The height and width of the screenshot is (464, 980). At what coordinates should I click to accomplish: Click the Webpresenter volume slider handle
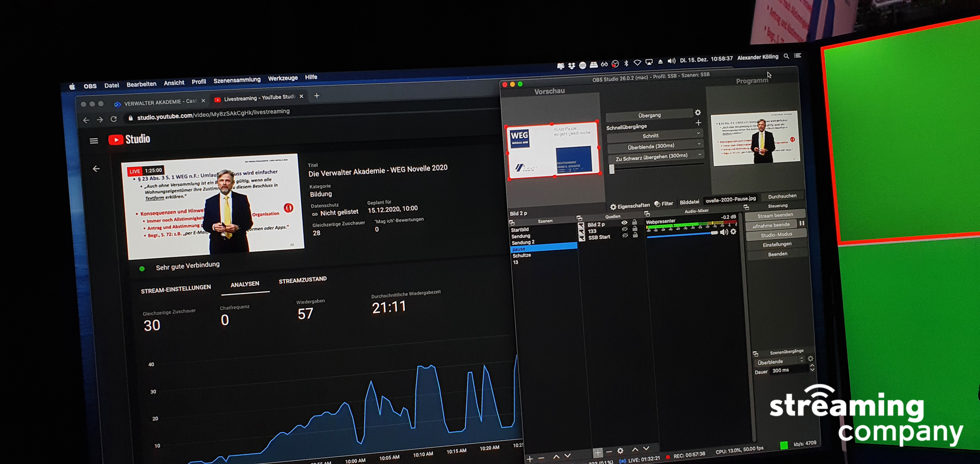[715, 233]
